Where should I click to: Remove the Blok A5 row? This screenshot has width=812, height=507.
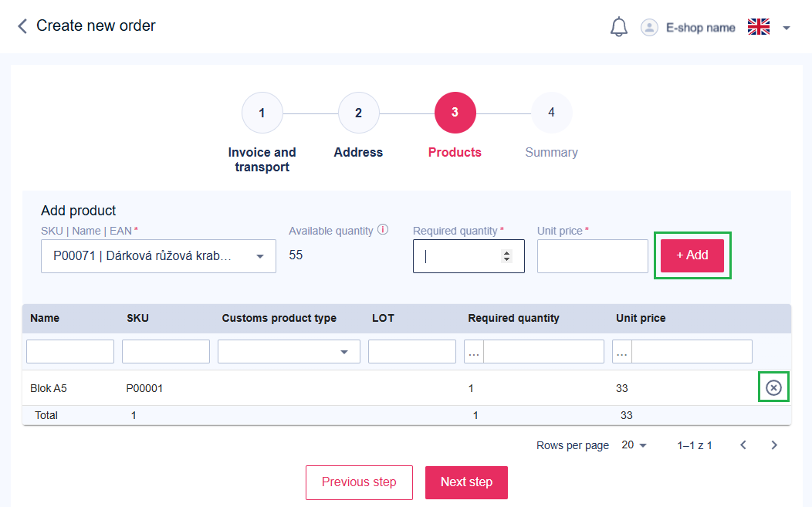pyautogui.click(x=773, y=388)
